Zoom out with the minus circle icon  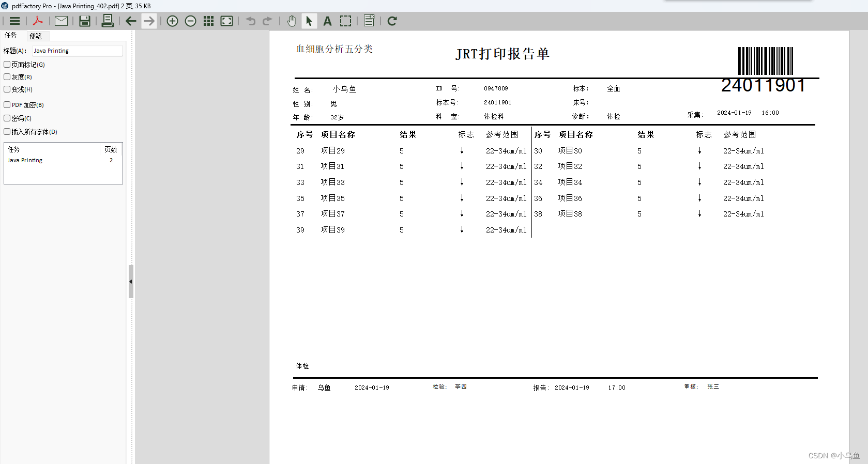coord(191,21)
